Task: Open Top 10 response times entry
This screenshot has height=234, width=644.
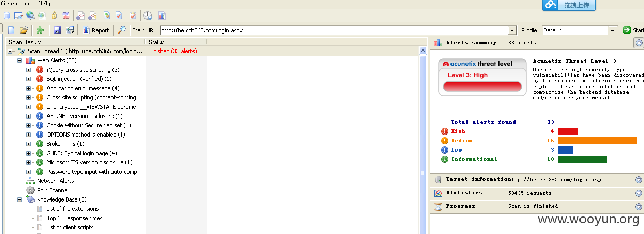Action: 74,218
